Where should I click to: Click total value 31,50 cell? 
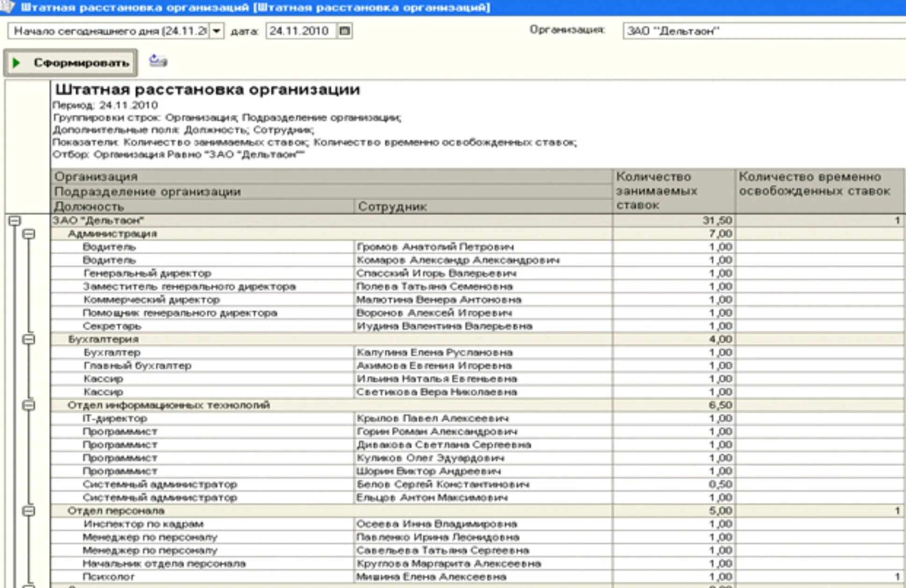(x=674, y=220)
